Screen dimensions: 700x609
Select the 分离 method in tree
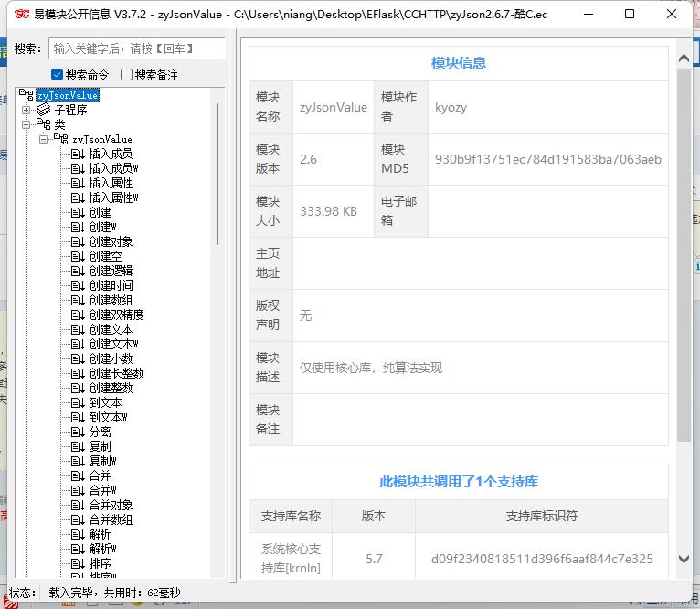100,432
